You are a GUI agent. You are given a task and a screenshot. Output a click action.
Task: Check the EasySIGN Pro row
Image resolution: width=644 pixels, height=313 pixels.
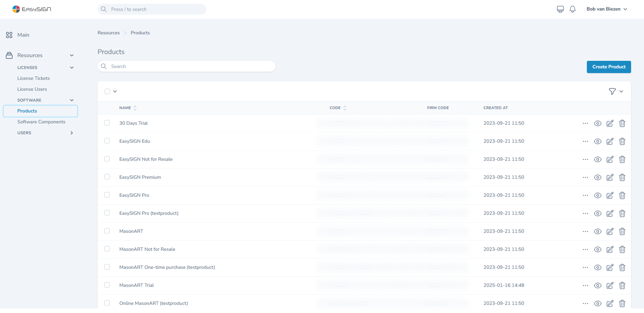tap(107, 195)
